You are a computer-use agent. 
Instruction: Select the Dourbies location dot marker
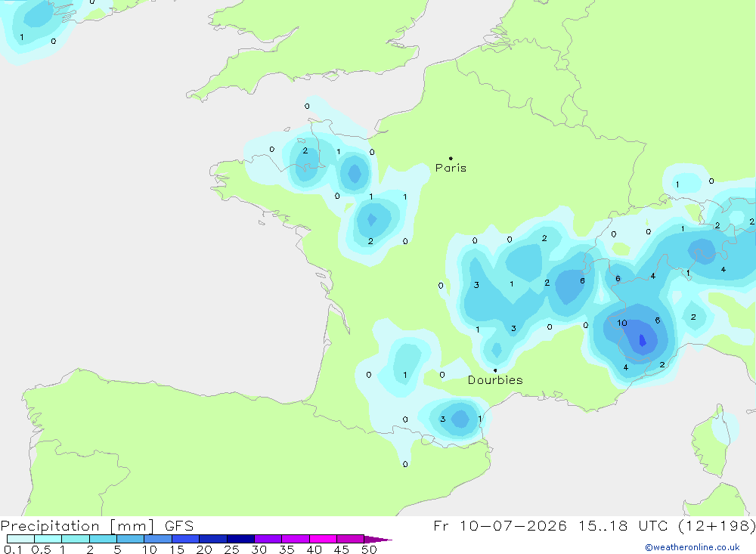pyautogui.click(x=495, y=370)
